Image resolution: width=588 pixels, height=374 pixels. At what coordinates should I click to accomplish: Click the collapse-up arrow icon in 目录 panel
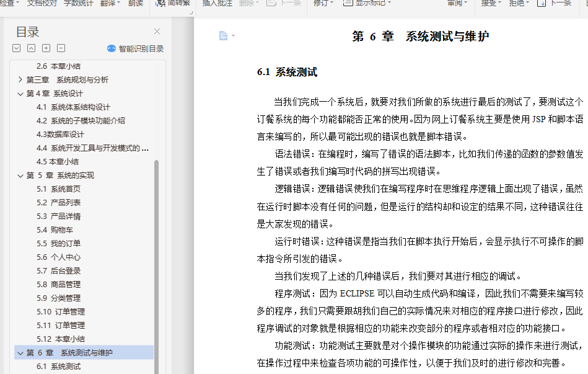click(32, 48)
